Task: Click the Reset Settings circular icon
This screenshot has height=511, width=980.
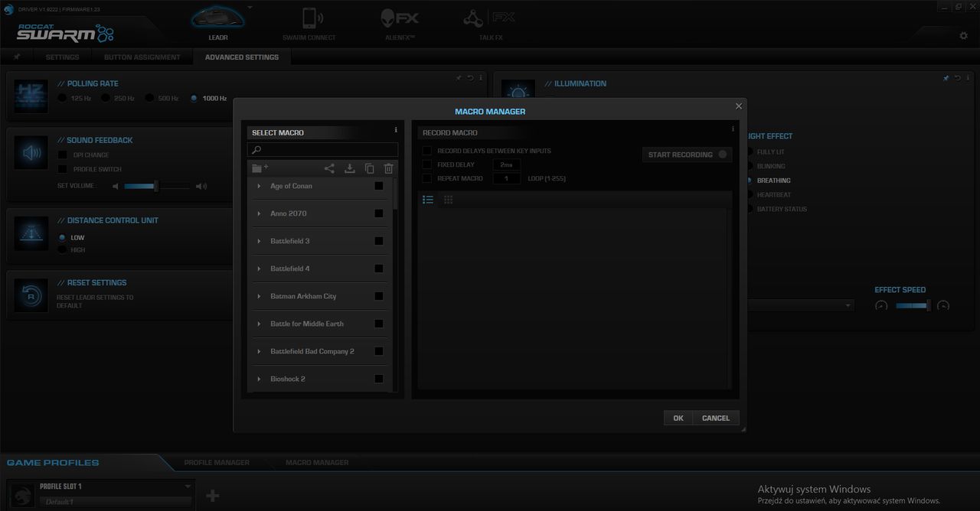Action: (x=31, y=296)
